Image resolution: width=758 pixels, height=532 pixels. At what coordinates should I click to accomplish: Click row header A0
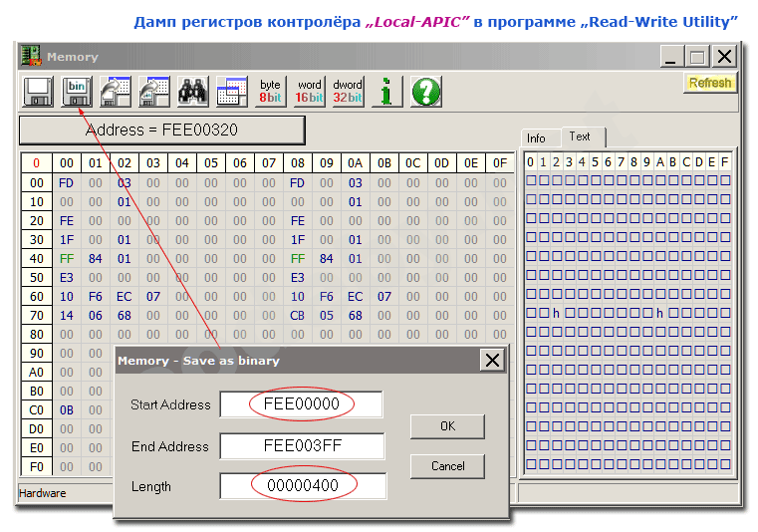pos(37,373)
